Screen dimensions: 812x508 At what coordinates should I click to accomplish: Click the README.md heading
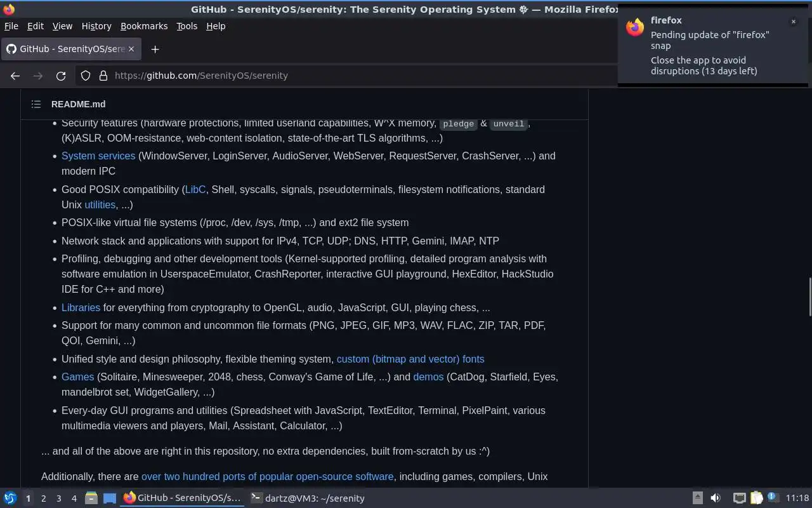[x=79, y=104]
